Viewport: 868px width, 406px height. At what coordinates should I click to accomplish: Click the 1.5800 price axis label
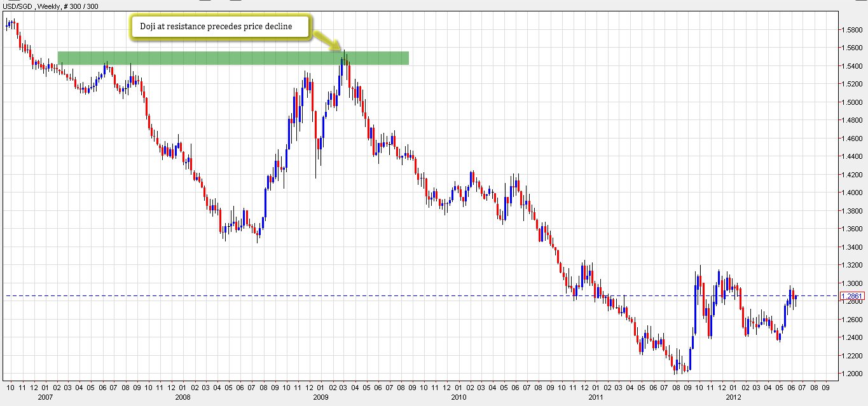[x=851, y=30]
